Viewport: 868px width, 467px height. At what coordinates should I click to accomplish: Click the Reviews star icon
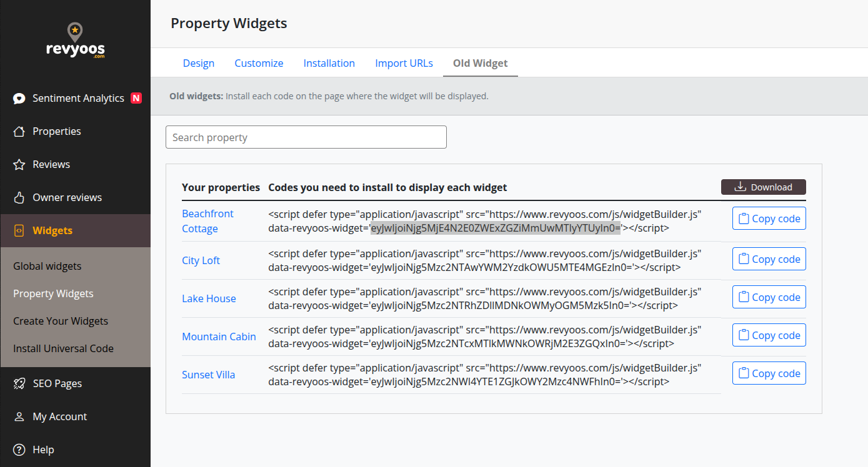[19, 164]
